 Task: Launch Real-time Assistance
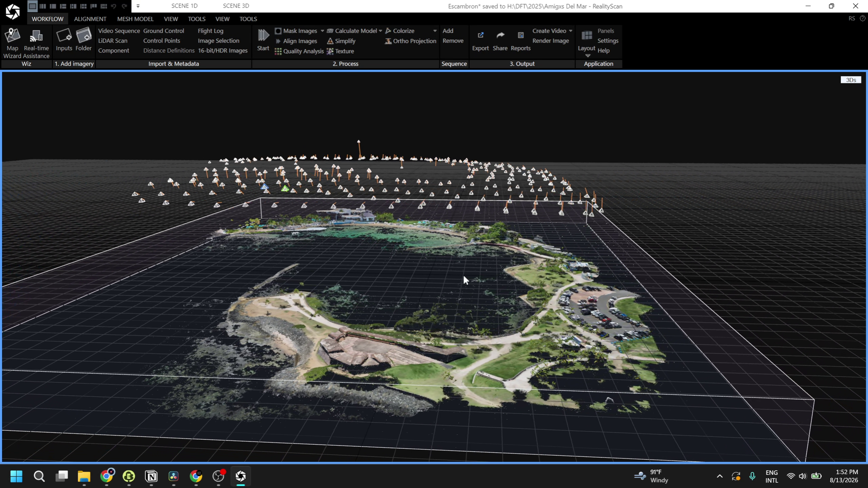click(36, 43)
